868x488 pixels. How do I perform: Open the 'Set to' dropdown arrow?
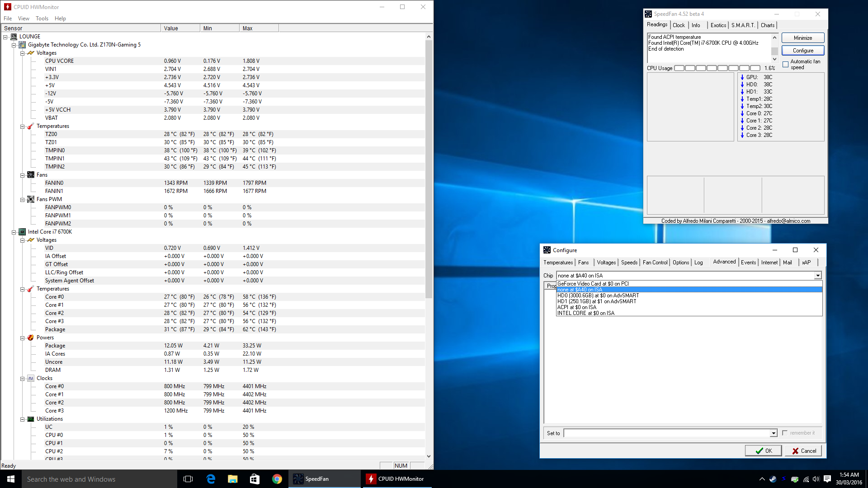tap(774, 433)
